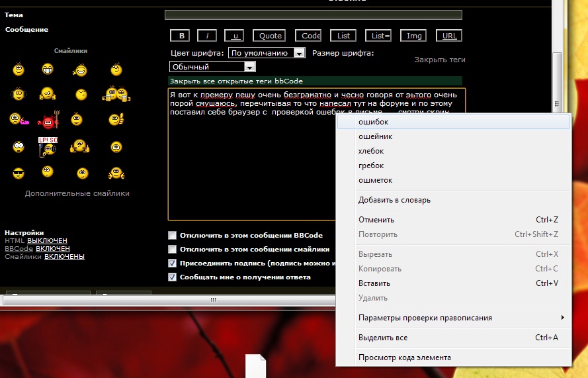Uncheck 'Сообщать мне о получении ответа' box
The image size is (588, 378).
point(173,277)
